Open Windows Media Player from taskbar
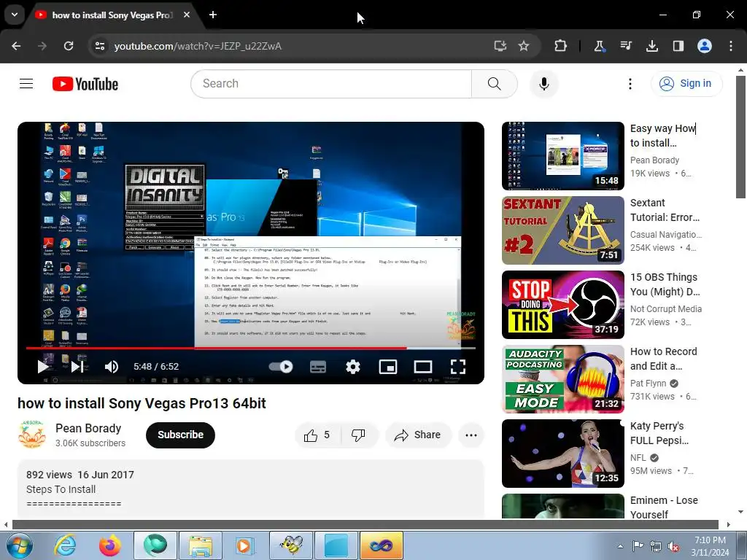 pos(245,545)
